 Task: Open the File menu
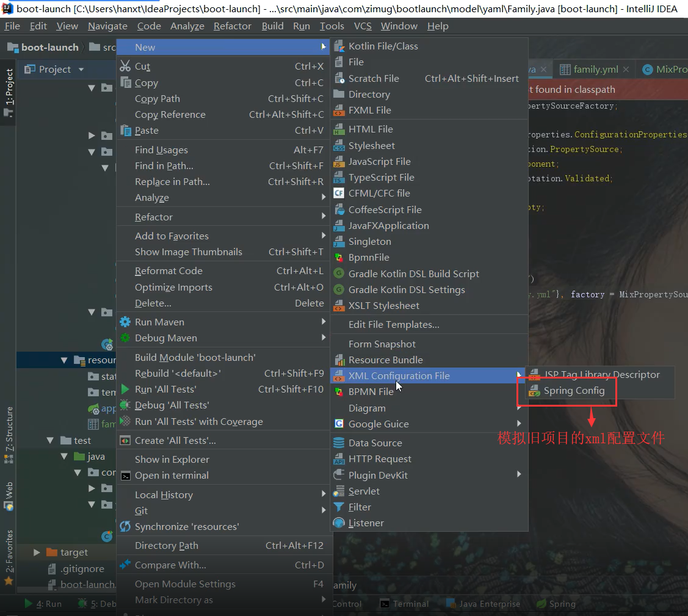(12, 26)
